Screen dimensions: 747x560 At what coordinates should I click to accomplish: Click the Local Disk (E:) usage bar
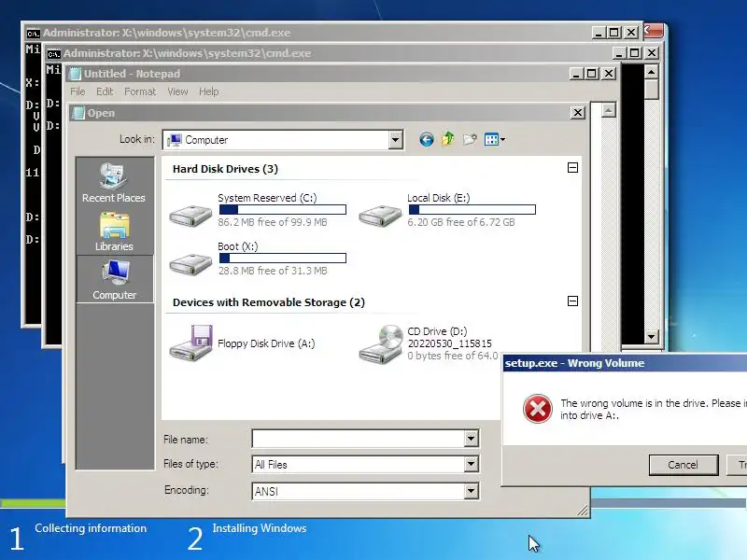point(472,209)
